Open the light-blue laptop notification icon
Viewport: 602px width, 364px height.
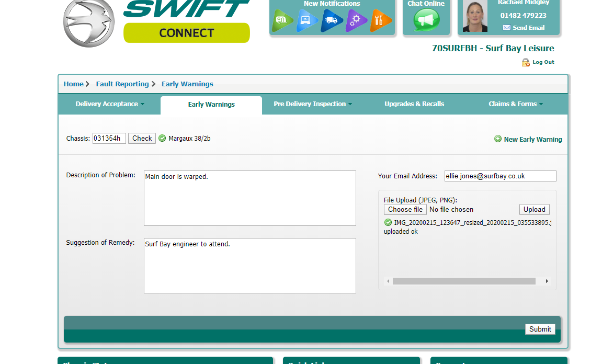point(307,20)
